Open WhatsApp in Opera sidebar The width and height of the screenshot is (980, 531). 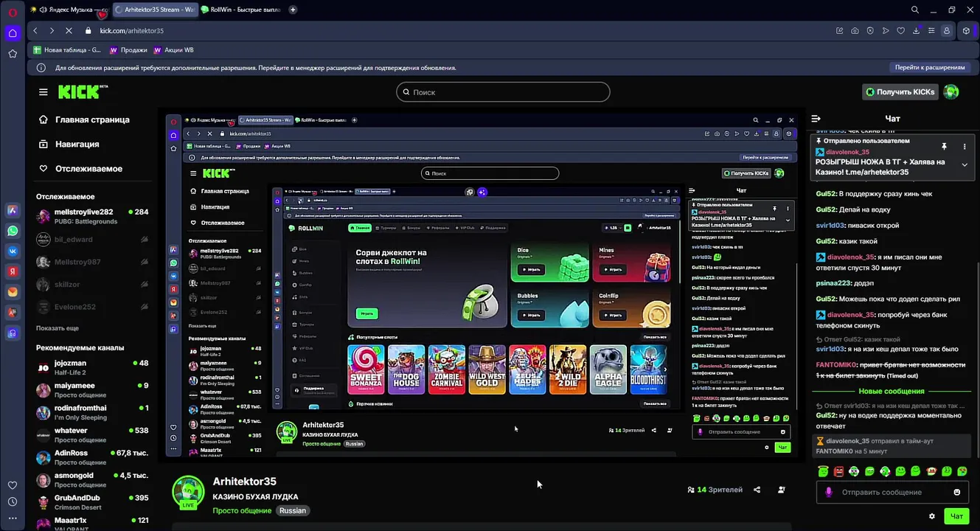click(x=13, y=231)
